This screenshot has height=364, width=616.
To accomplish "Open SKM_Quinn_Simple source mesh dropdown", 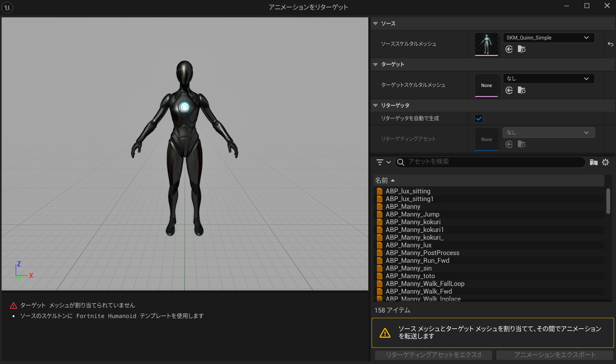I will [548, 38].
